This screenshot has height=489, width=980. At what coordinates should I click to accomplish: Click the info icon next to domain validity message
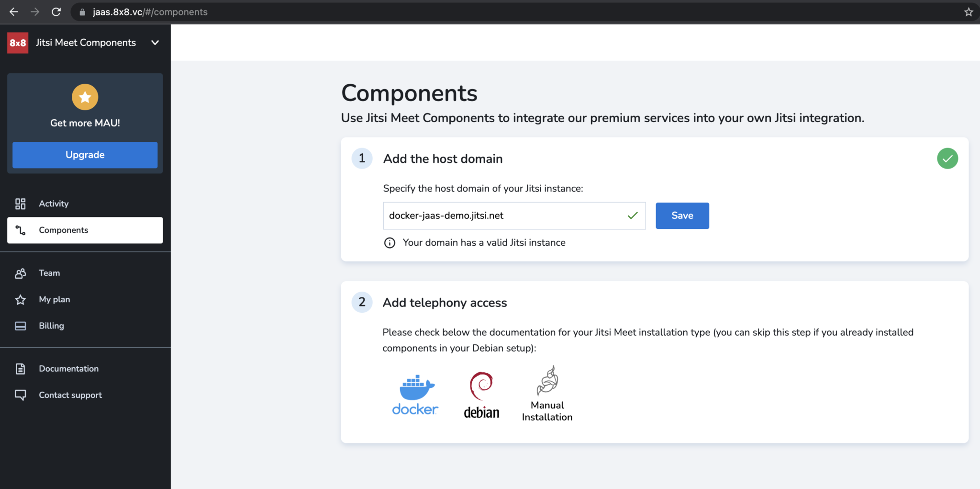[389, 243]
